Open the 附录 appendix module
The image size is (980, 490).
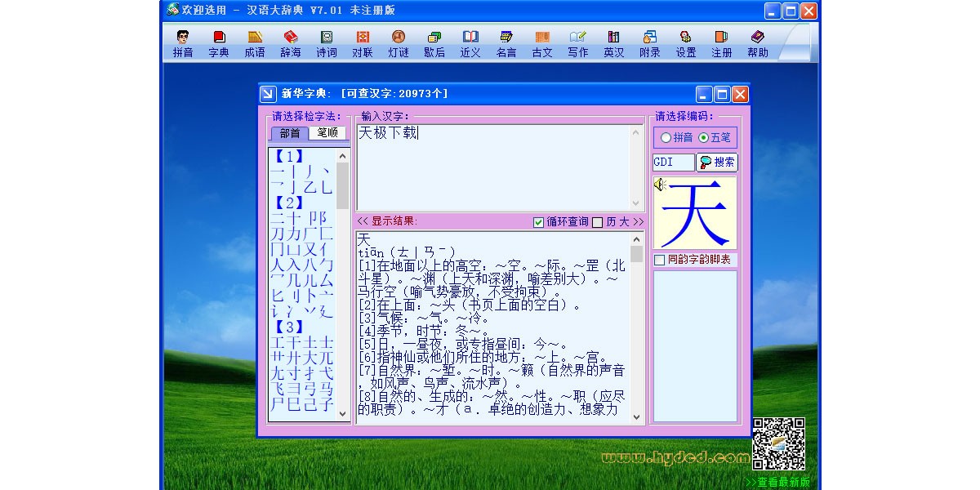click(650, 44)
